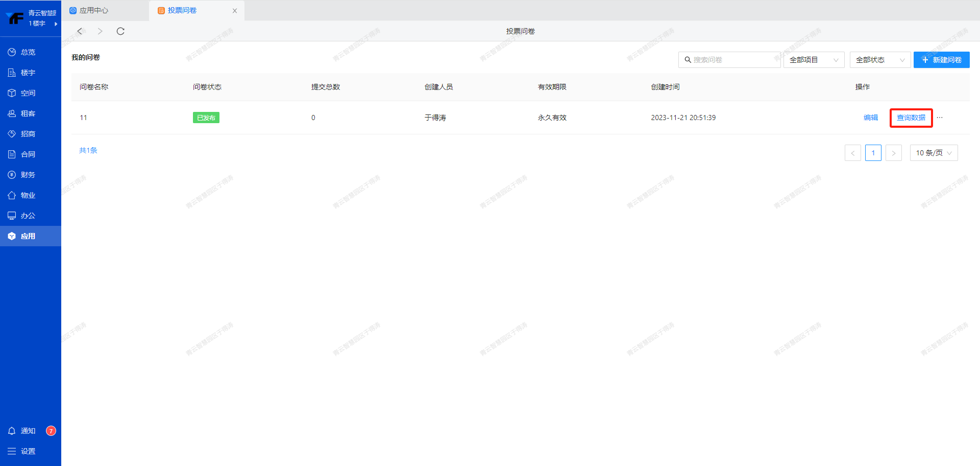Close the 投票问卷 tab
Viewport: 980px width, 466px height.
pyautogui.click(x=235, y=11)
